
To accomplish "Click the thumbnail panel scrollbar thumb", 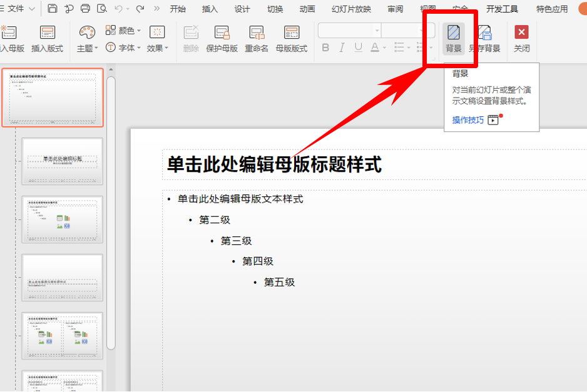I will coord(111,213).
